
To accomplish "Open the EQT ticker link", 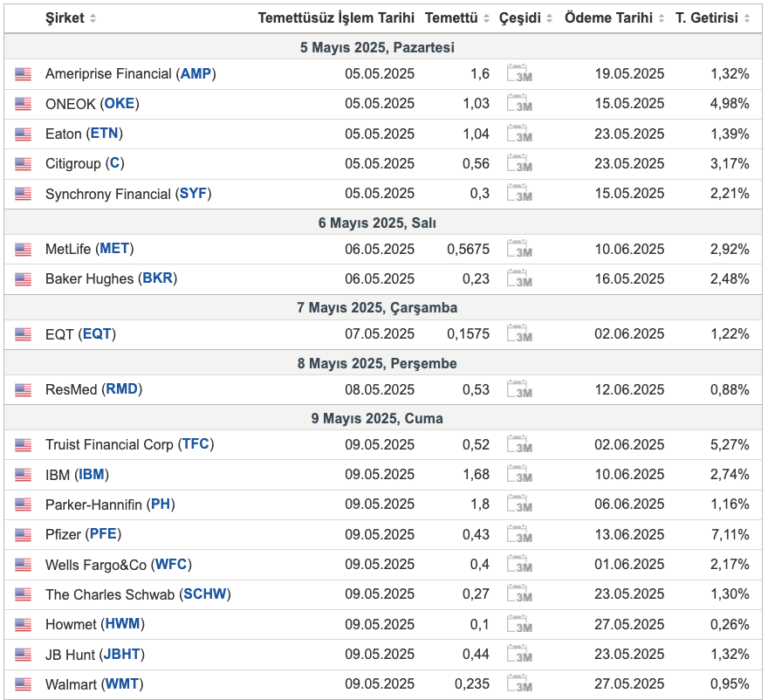I will (97, 333).
